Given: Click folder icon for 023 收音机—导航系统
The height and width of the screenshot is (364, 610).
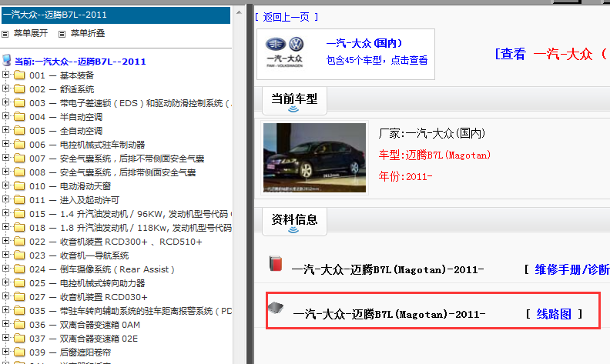Looking at the screenshot, I should pos(19,255).
